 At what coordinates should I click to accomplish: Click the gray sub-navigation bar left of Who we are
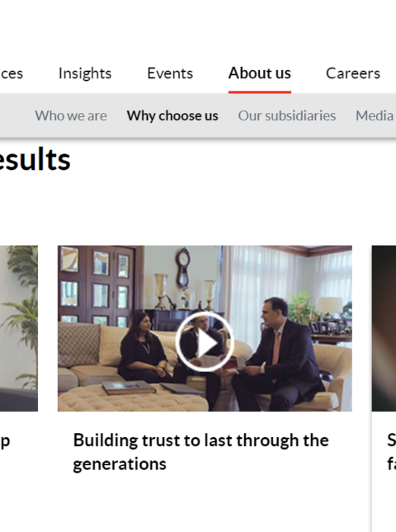(17, 115)
